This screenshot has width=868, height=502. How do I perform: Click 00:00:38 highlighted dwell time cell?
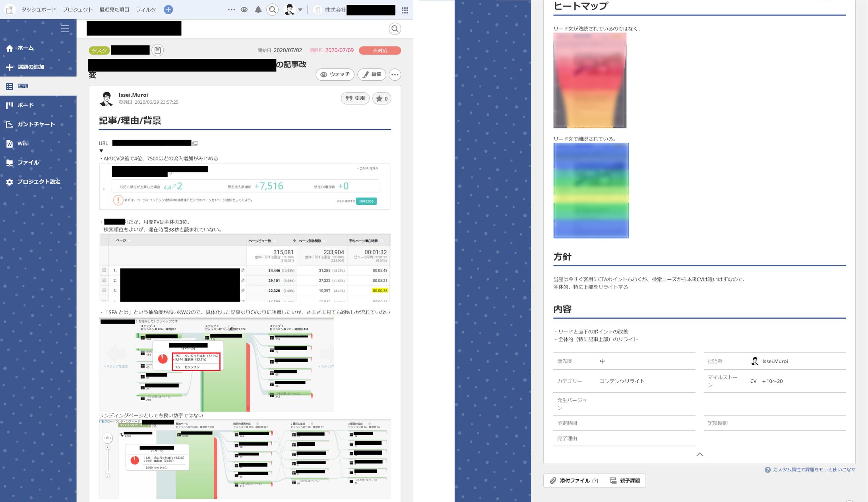tap(380, 291)
